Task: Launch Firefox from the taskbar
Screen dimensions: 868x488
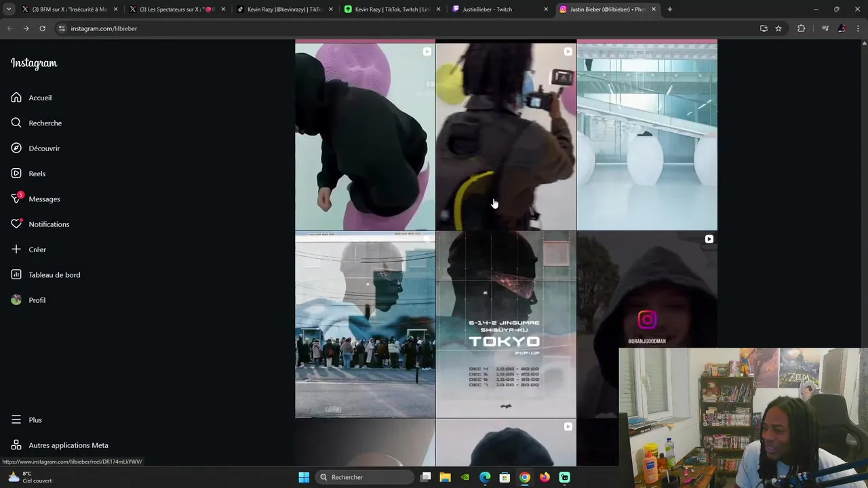Action: coord(545,477)
